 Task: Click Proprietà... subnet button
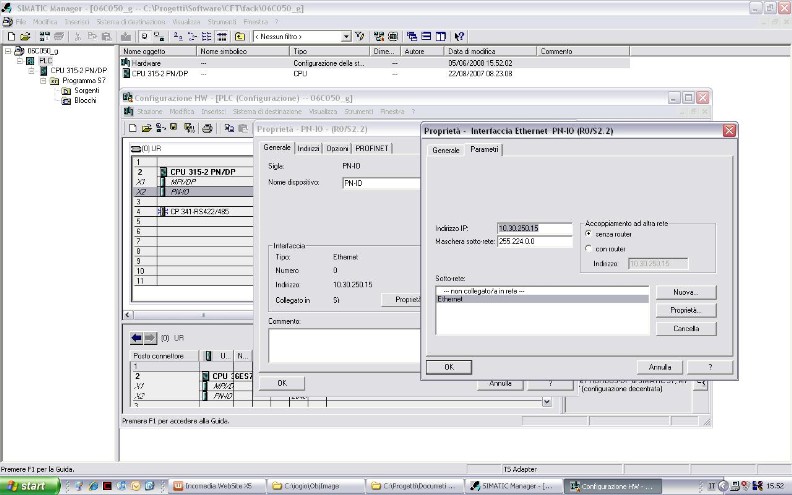[x=686, y=310]
